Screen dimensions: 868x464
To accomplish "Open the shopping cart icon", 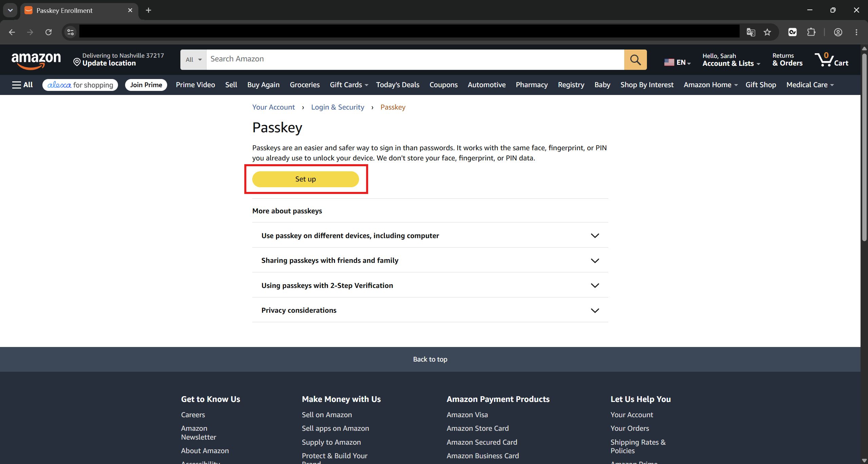I will coord(831,60).
